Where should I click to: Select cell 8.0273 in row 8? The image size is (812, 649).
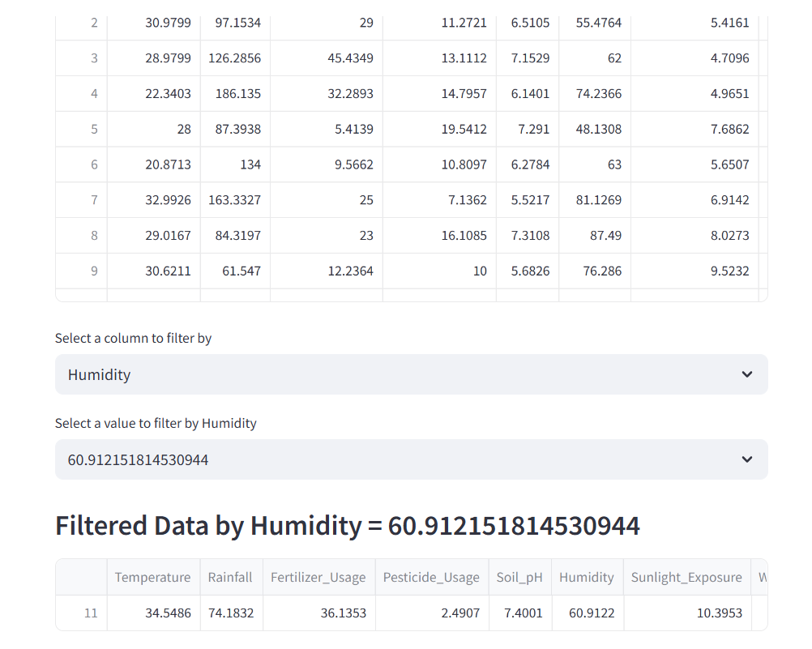point(694,236)
